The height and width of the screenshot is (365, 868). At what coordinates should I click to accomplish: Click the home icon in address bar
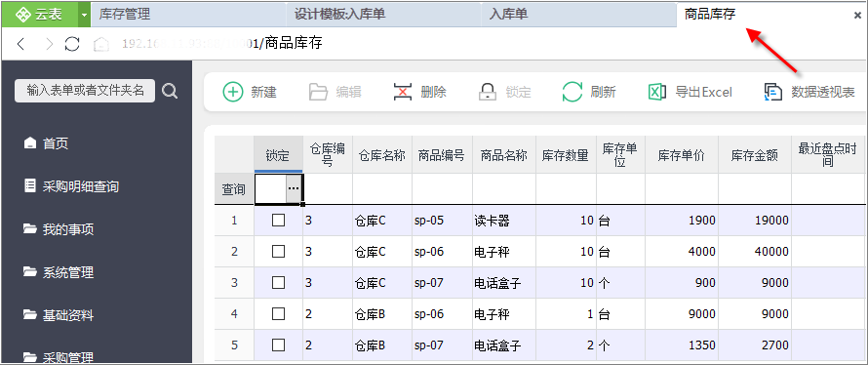100,44
